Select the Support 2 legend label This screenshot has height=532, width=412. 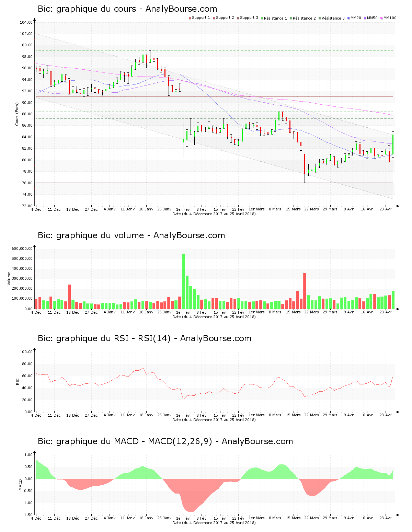coord(225,18)
